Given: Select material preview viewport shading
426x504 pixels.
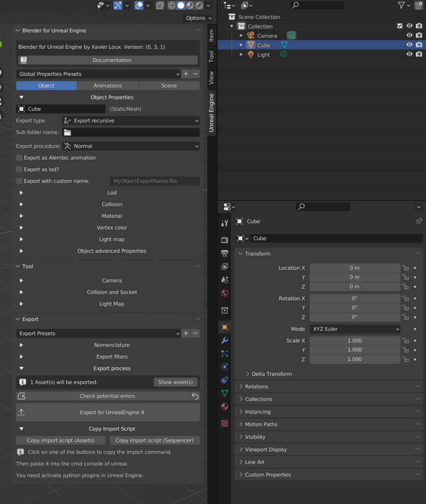Looking at the screenshot, I should [190, 5].
